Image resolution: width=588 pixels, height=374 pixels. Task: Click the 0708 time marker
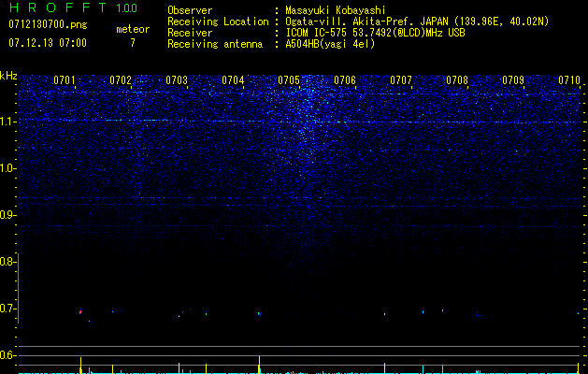457,80
